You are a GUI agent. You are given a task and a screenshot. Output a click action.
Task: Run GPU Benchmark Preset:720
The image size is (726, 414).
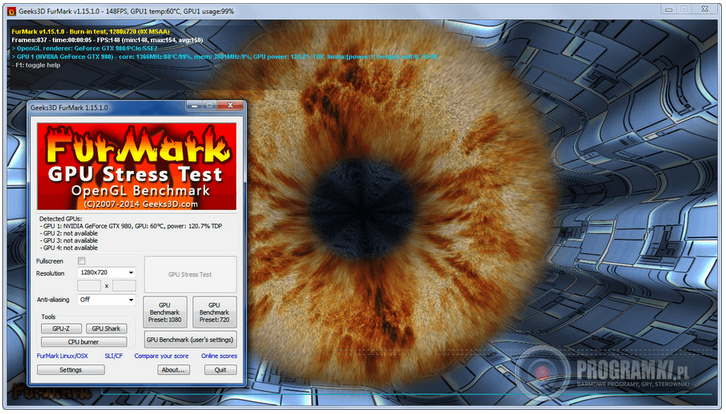[214, 313]
